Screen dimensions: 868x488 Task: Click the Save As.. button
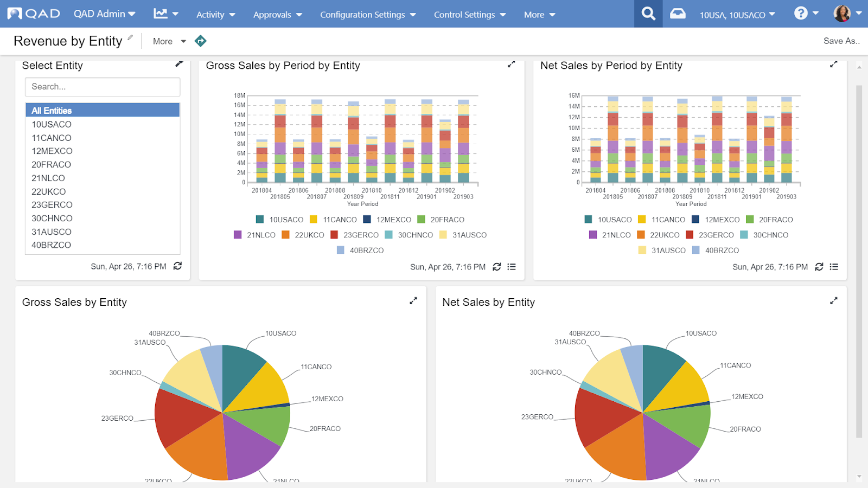pyautogui.click(x=841, y=41)
